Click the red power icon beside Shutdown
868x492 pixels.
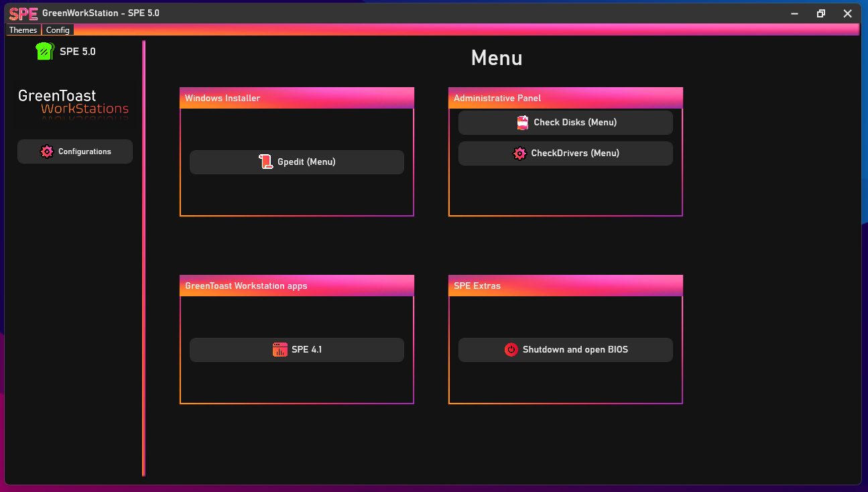coord(511,349)
